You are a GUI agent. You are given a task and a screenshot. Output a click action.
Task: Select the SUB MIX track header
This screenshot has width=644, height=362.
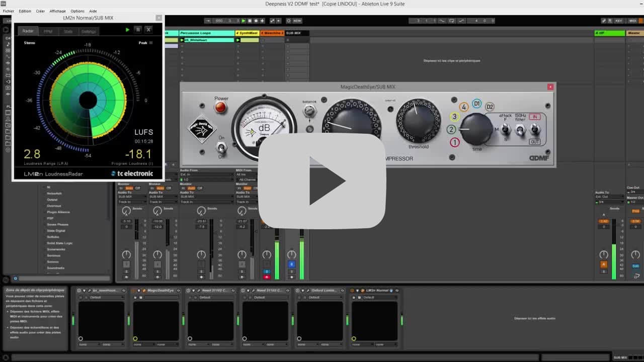297,33
